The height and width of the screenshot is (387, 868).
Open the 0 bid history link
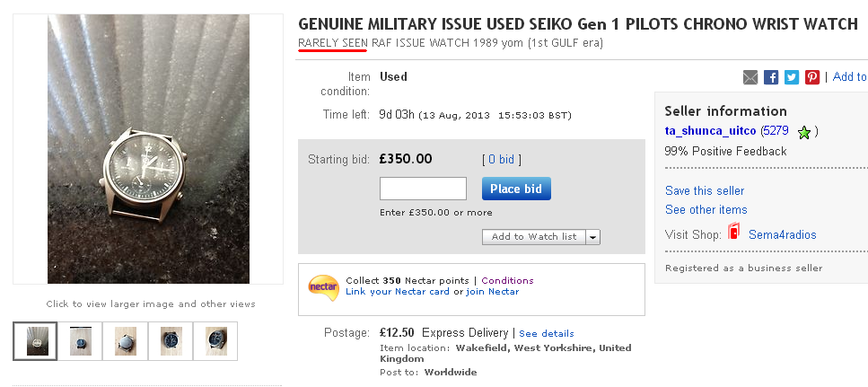(x=500, y=159)
